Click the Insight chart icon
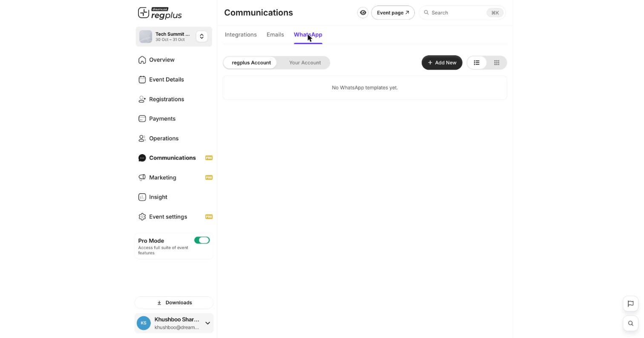 click(142, 197)
